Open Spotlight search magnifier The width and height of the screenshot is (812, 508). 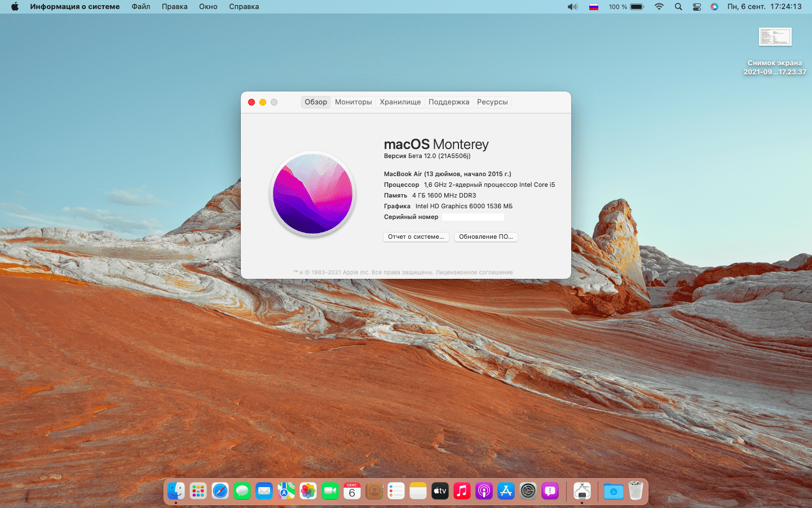pyautogui.click(x=678, y=7)
